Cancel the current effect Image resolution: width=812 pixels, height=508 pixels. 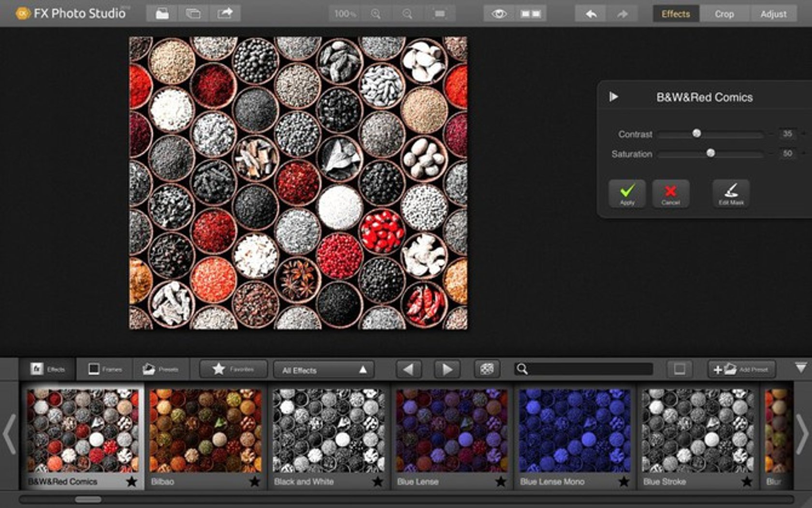pyautogui.click(x=671, y=193)
